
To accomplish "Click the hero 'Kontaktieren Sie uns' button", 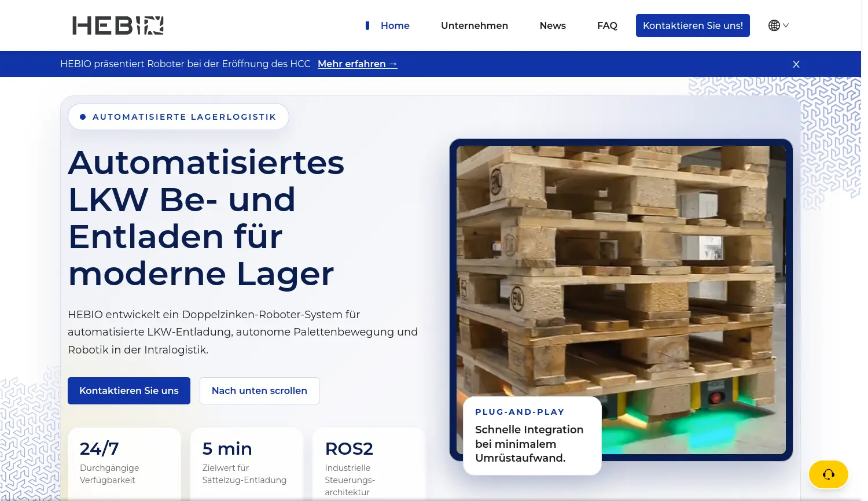I will [x=129, y=391].
